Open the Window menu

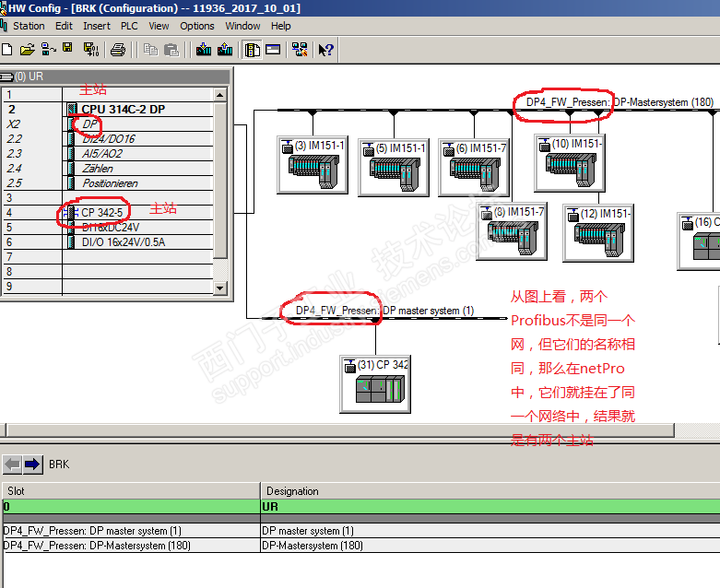242,26
